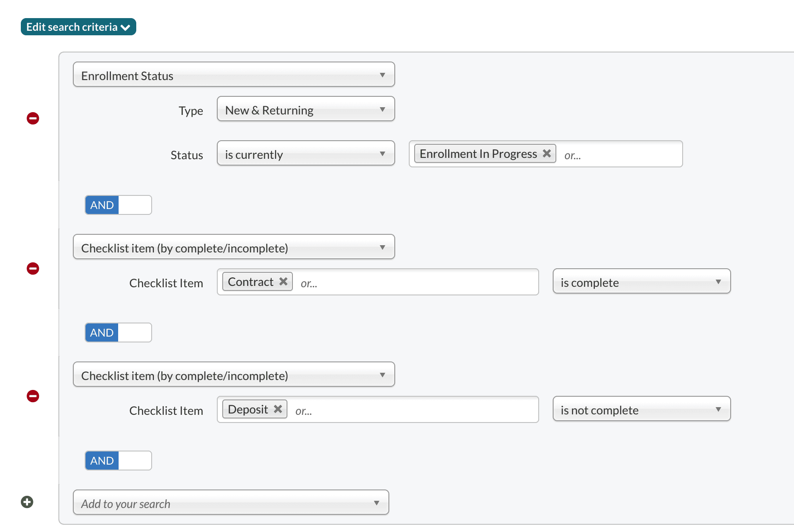
Task: Change the 'is not complete' dropdown for Deposit
Action: pos(641,409)
